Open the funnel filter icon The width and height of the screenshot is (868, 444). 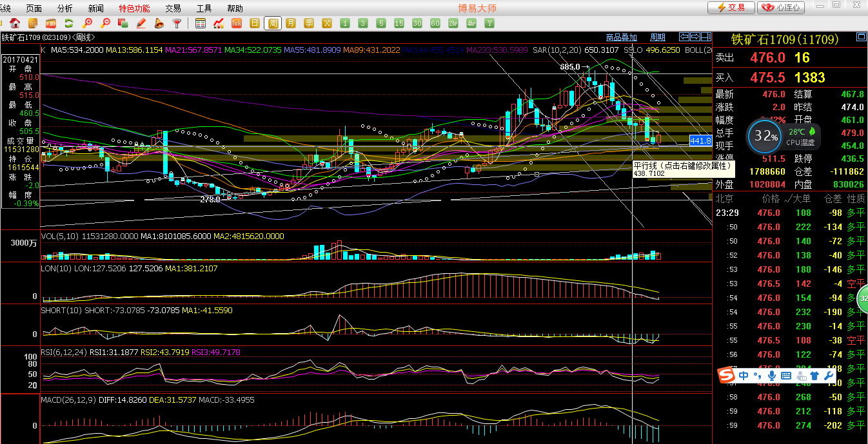coord(177,23)
